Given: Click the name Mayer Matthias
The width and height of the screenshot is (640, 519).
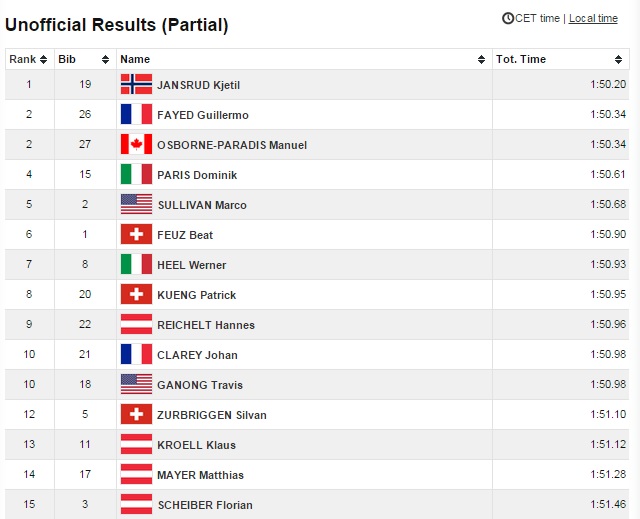Looking at the screenshot, I should pos(200,475).
